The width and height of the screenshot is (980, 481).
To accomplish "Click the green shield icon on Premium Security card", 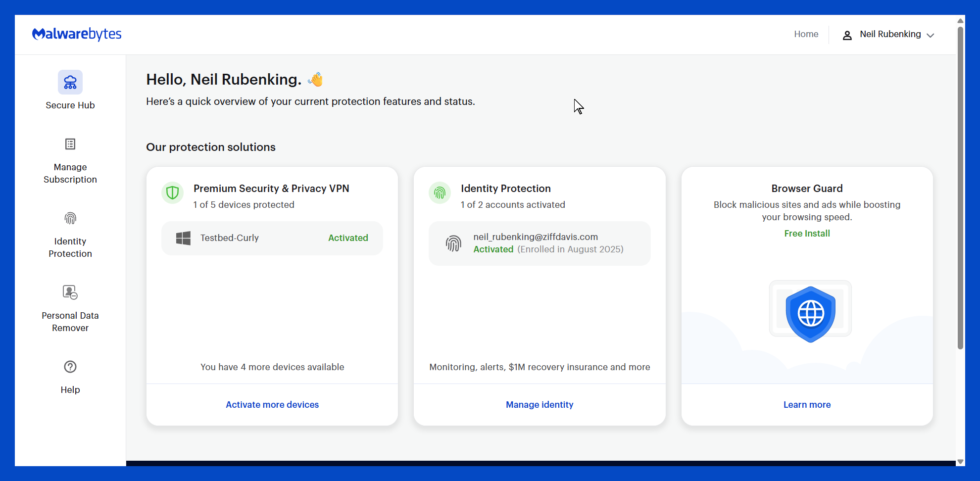I will coord(172,192).
